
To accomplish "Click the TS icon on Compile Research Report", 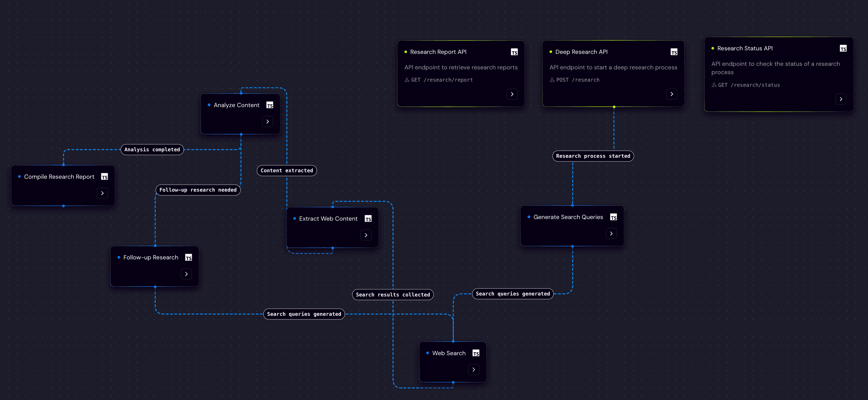I will pyautogui.click(x=105, y=177).
